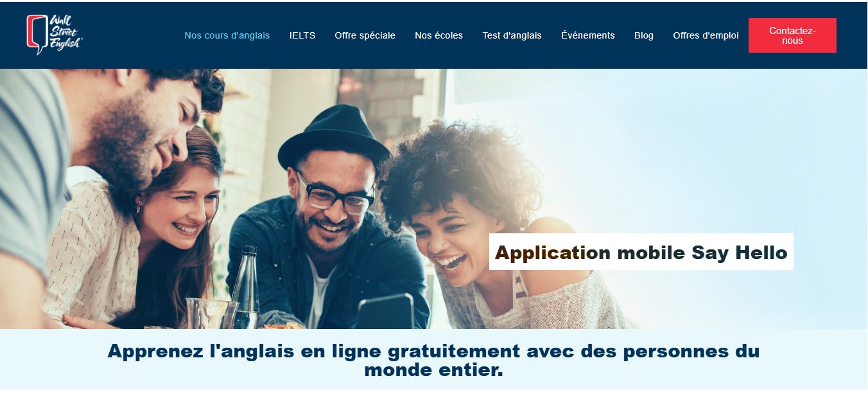Click the Wall Street English logo
Viewport: 868px width, 394px height.
coord(55,34)
